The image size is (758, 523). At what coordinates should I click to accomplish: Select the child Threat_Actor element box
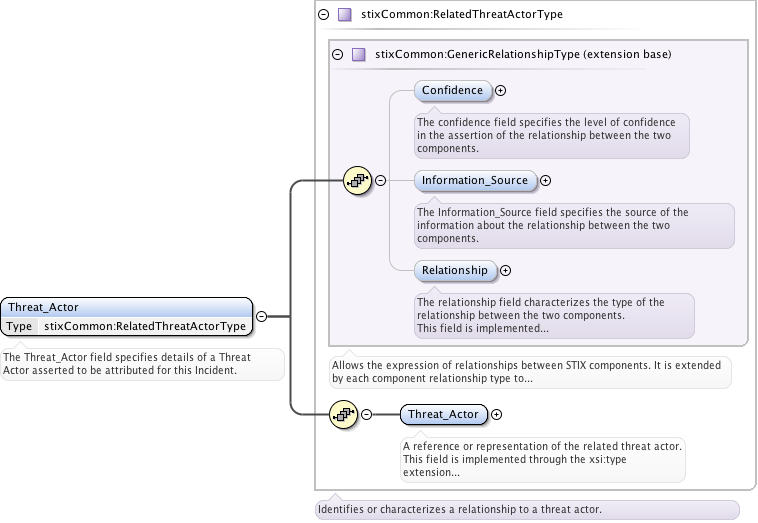443,414
